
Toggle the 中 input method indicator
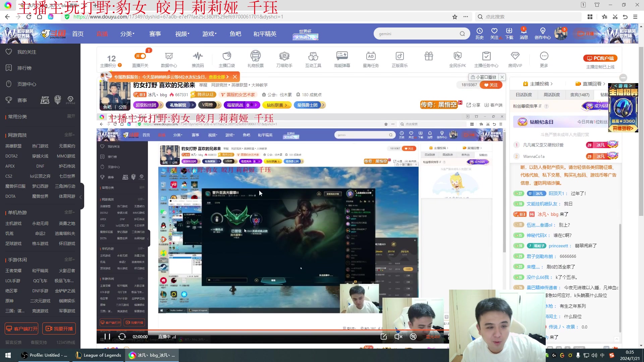602,355
